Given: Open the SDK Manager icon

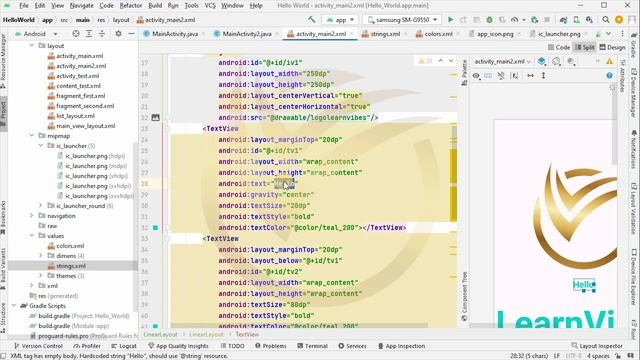Looking at the screenshot, I should point(589,20).
